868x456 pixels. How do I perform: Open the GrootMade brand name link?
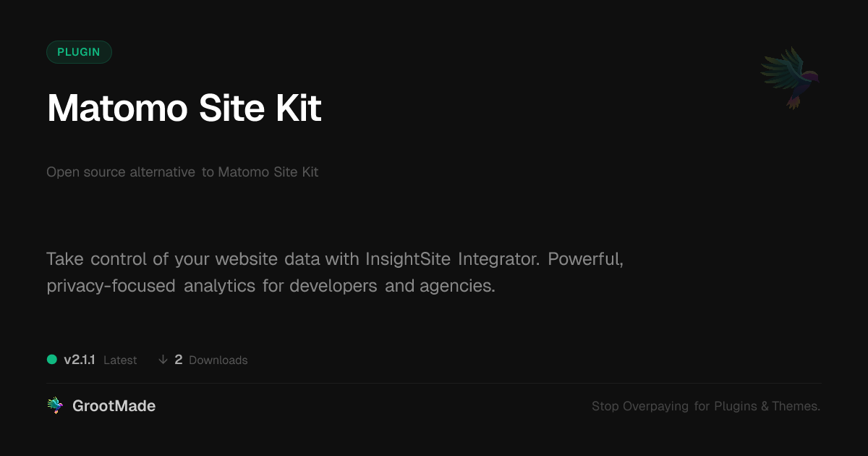114,406
